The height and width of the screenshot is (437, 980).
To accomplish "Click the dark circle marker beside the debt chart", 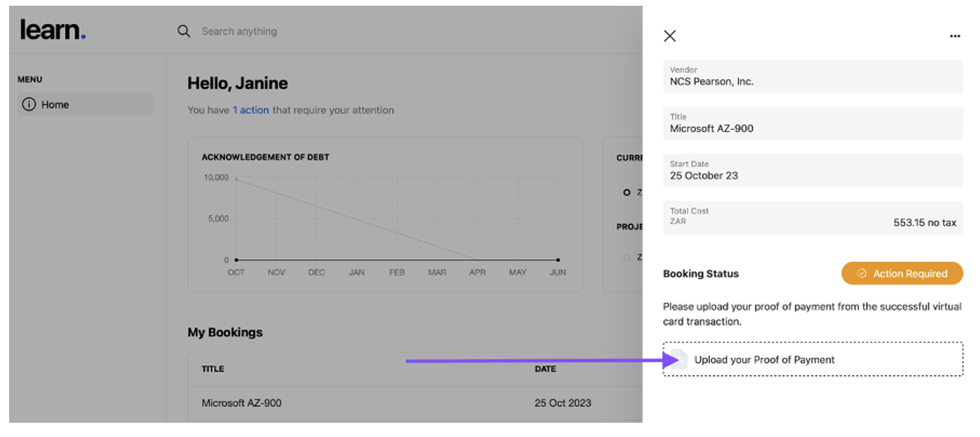I will pos(626,192).
